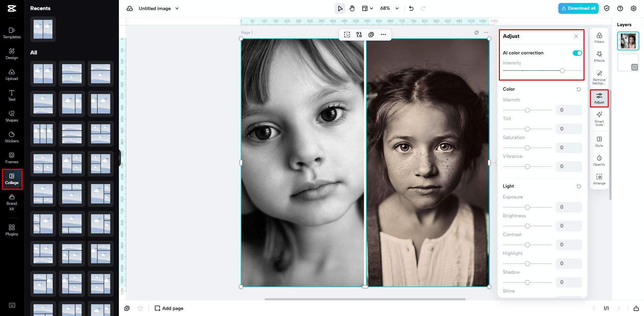Screen dimensions: 644x316
Task: Click the Download all button
Action: (x=578, y=8)
